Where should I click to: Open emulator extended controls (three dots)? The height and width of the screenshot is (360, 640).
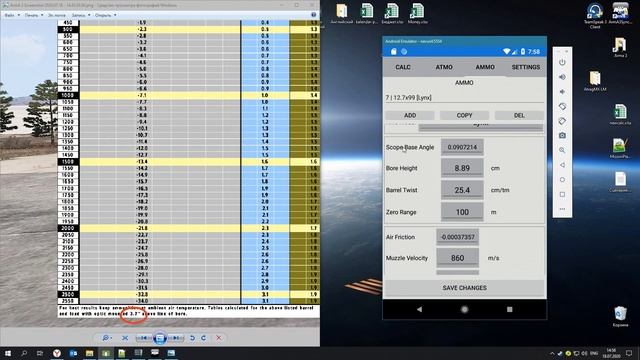pyautogui.click(x=562, y=209)
